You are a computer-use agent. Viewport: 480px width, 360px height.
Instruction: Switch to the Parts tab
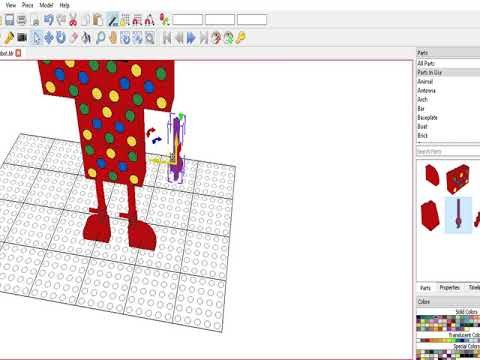click(425, 288)
